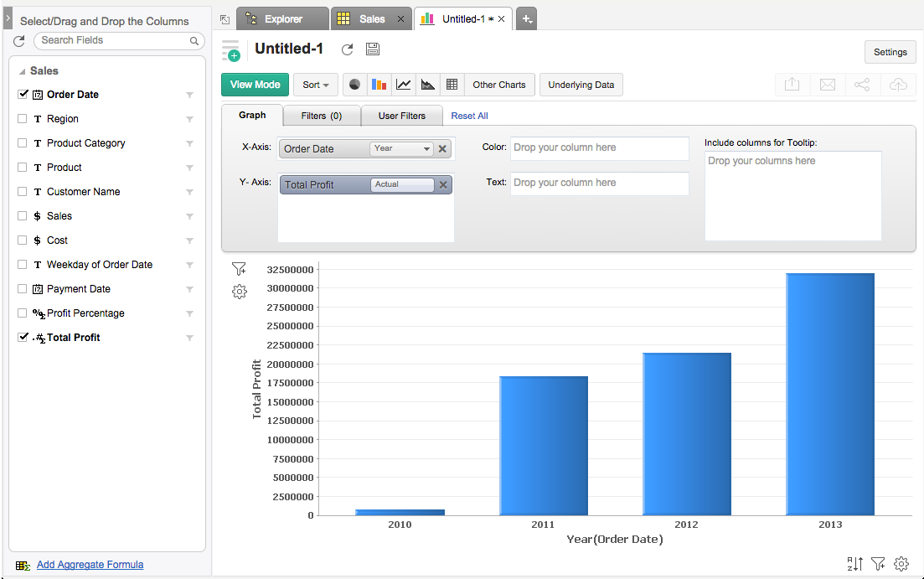Select the table view chart icon

click(452, 85)
